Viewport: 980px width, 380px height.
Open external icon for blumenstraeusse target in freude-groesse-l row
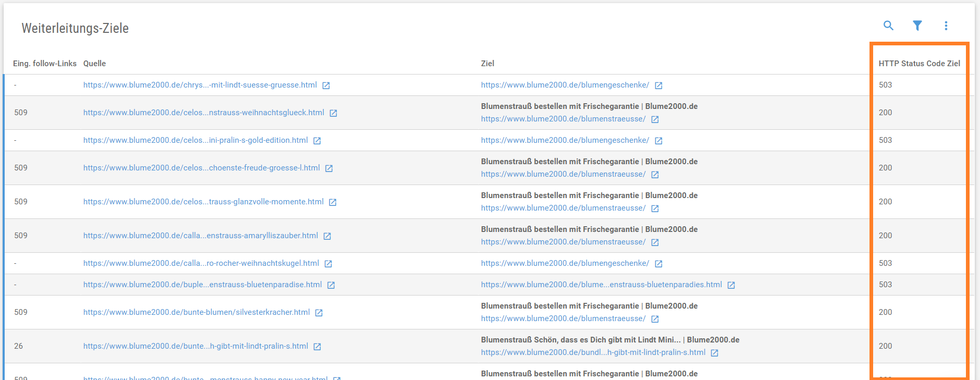[x=655, y=175]
